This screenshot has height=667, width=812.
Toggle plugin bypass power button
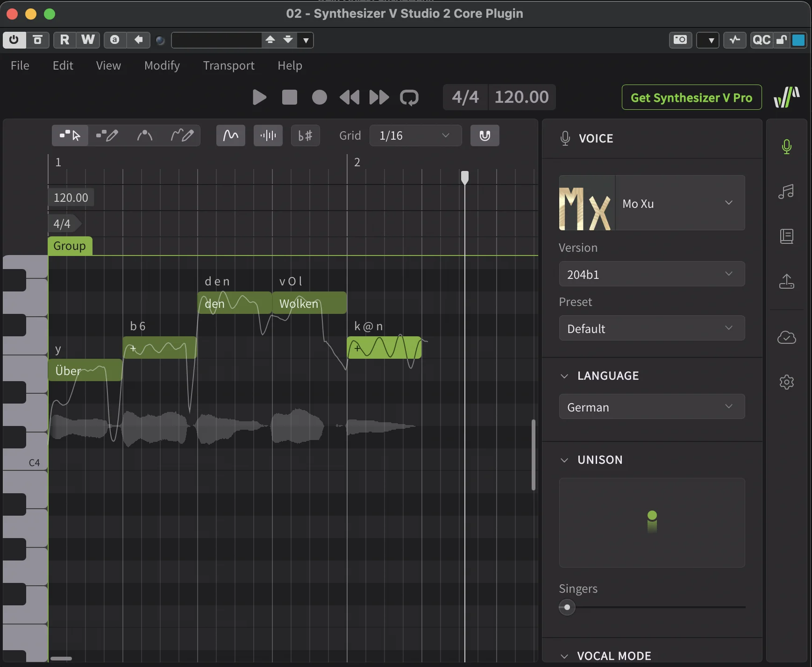[14, 40]
